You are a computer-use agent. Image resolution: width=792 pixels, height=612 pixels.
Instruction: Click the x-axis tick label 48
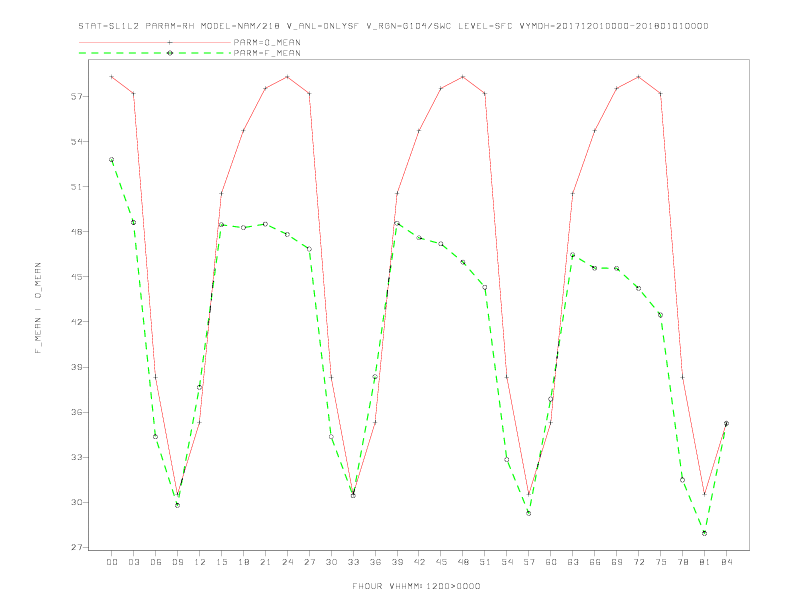pos(463,562)
